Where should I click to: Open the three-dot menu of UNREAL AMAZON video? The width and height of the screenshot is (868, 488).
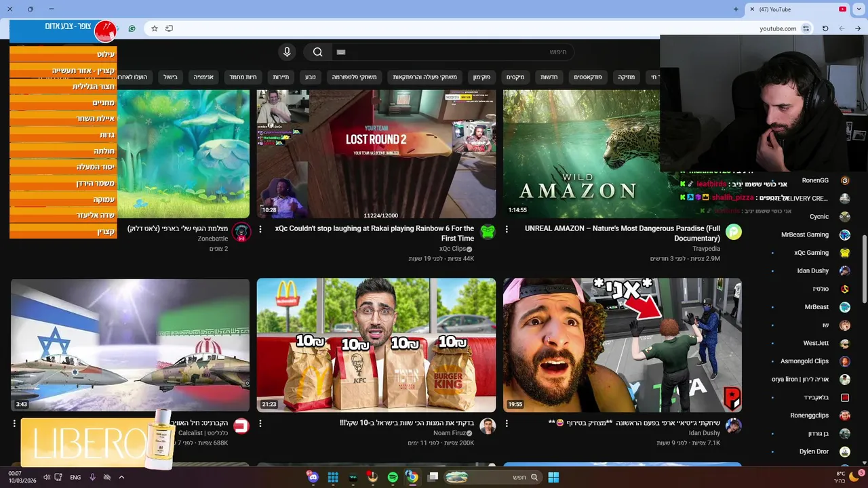(507, 230)
